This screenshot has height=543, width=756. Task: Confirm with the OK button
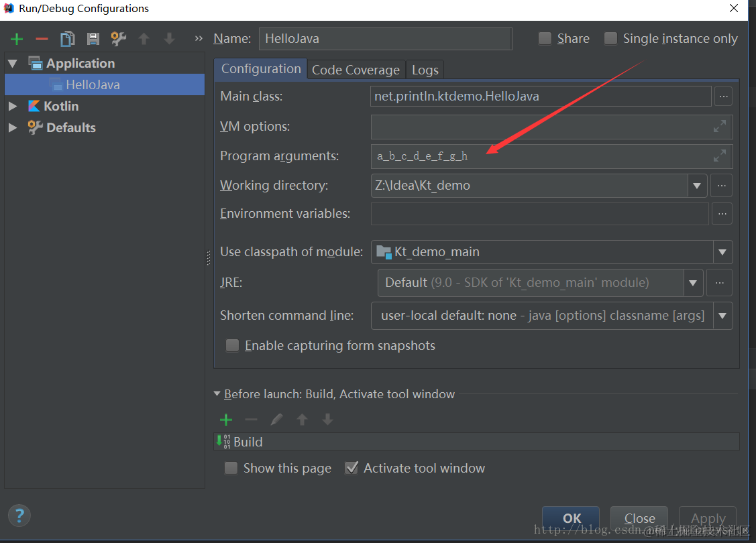pos(572,518)
